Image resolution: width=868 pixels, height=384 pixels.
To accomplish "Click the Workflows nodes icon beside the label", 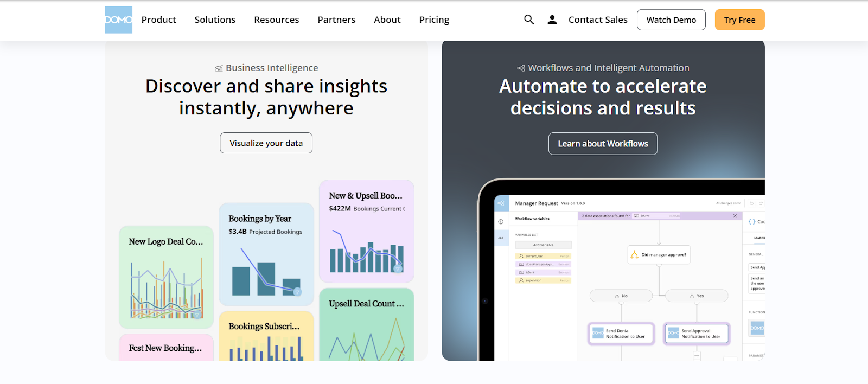I will (x=521, y=68).
